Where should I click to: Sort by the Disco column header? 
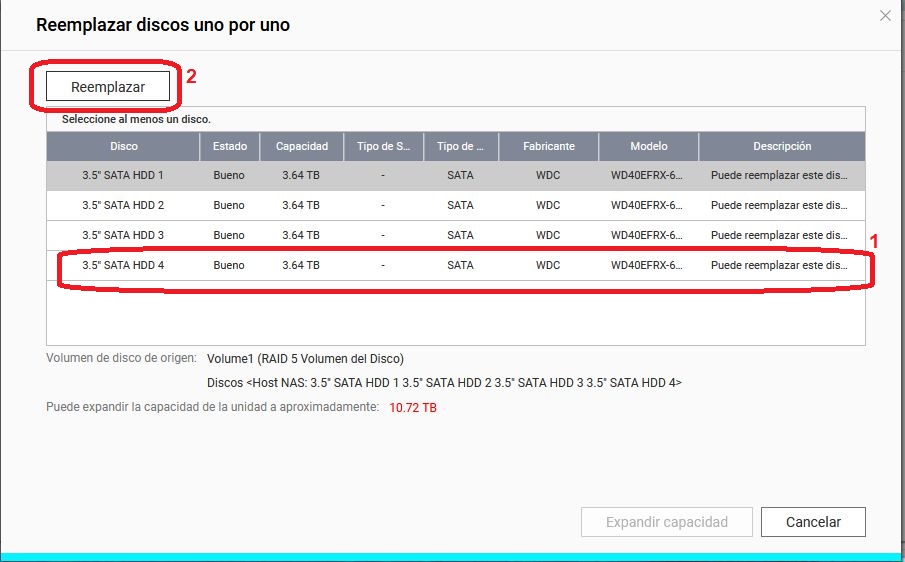(x=124, y=146)
